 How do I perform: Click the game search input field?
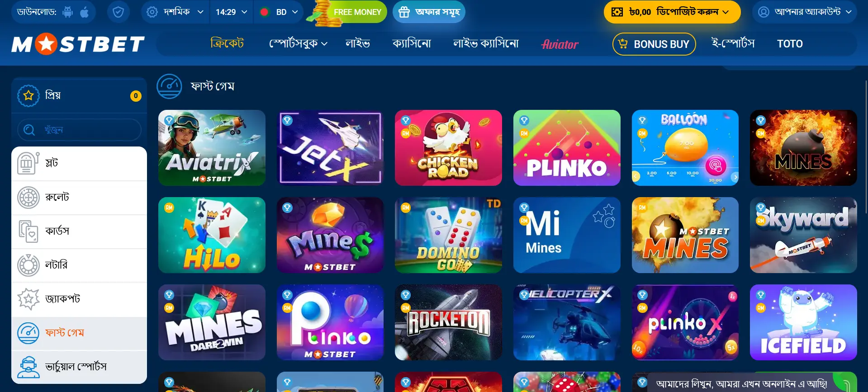point(79,130)
